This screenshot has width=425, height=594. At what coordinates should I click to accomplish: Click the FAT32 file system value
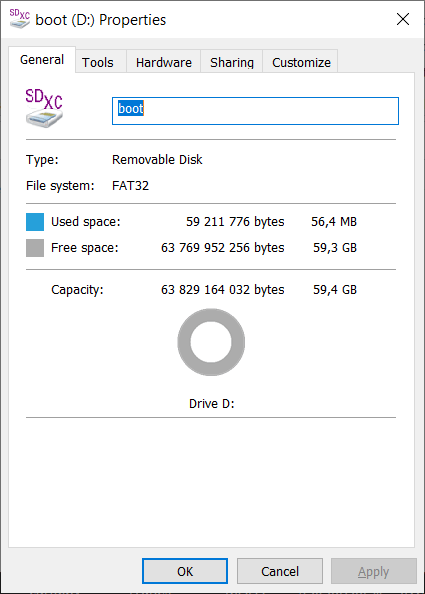coord(130,186)
